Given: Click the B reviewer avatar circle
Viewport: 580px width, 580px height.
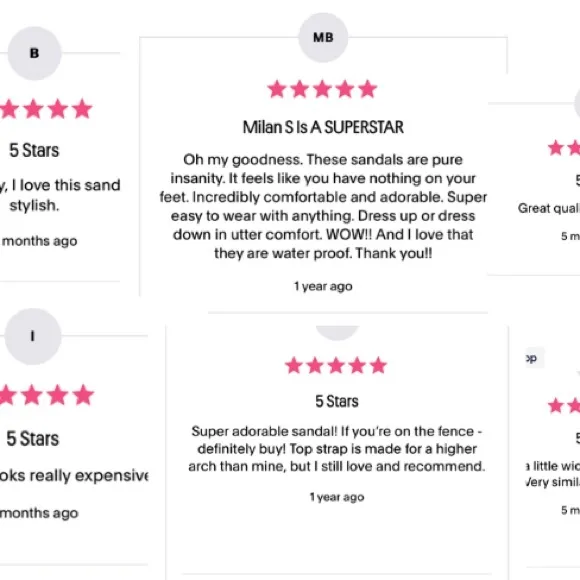Looking at the screenshot, I should 34,53.
